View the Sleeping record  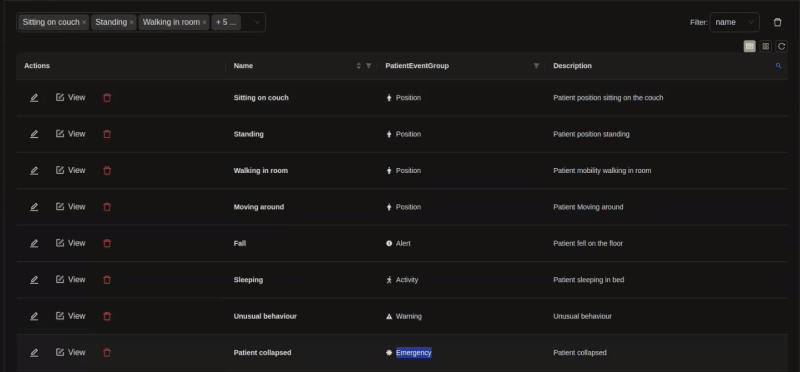pos(71,280)
